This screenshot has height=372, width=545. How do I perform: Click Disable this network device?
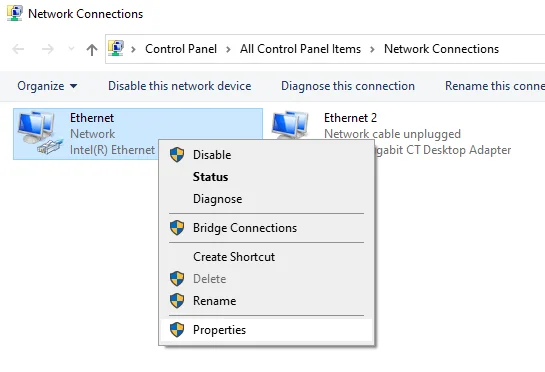pyautogui.click(x=180, y=86)
